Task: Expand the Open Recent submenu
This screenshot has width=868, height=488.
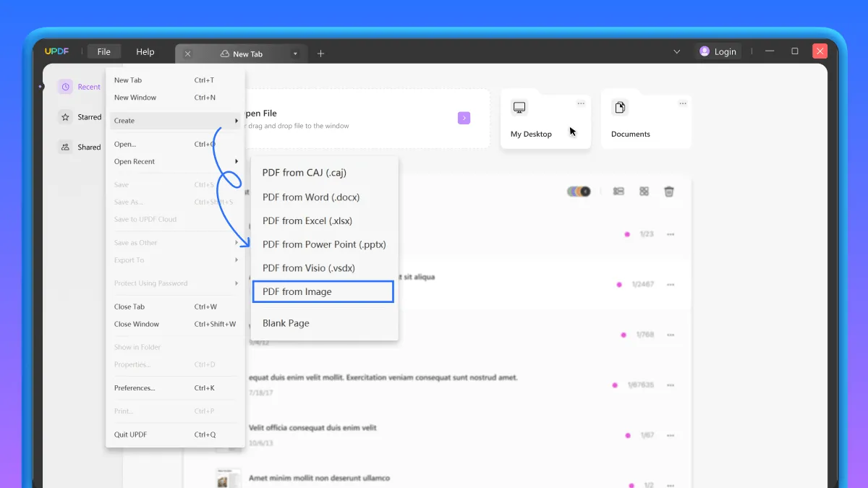Action: [237, 161]
